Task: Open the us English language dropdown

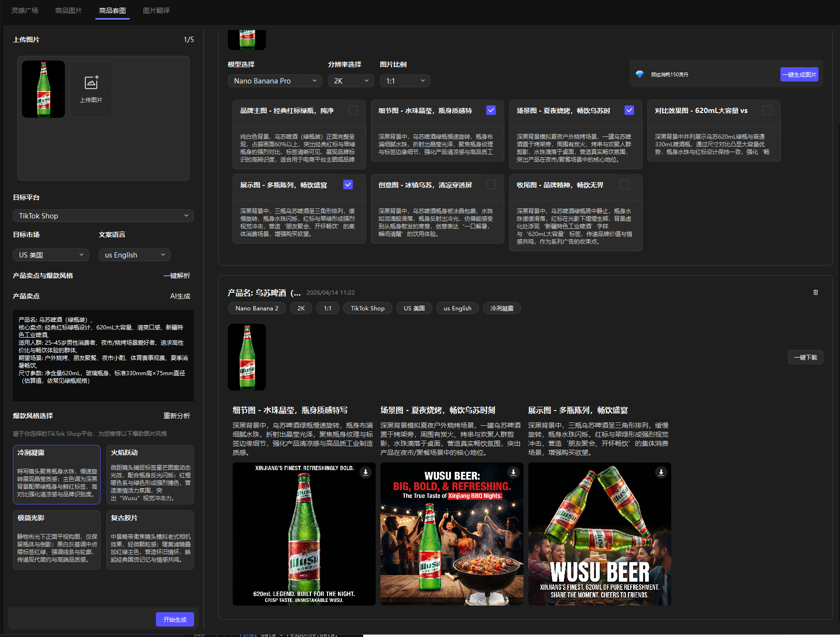Action: (x=134, y=255)
